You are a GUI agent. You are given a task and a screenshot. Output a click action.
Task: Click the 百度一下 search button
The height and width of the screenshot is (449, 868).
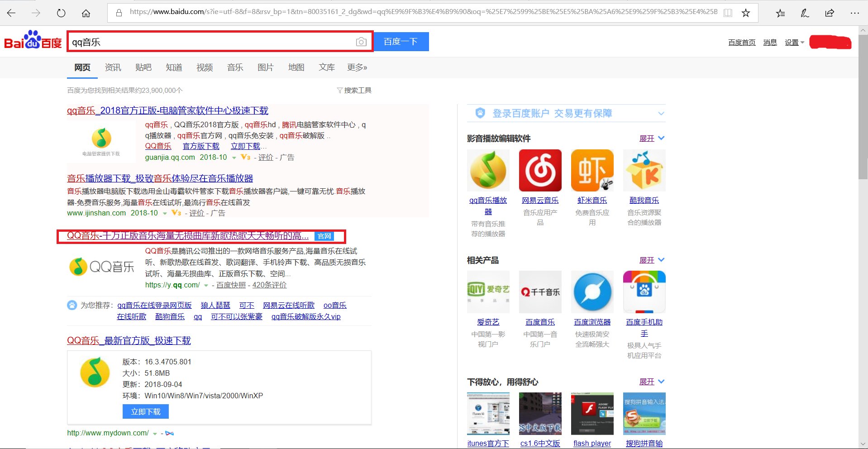pyautogui.click(x=401, y=41)
